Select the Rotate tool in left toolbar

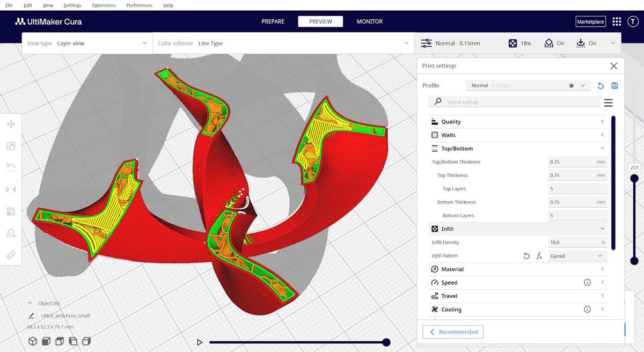11,168
